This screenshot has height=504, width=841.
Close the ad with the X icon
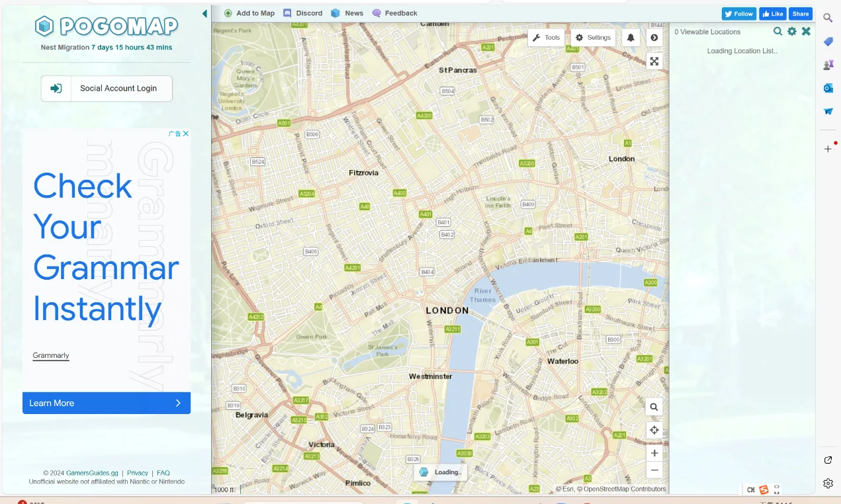pos(186,134)
